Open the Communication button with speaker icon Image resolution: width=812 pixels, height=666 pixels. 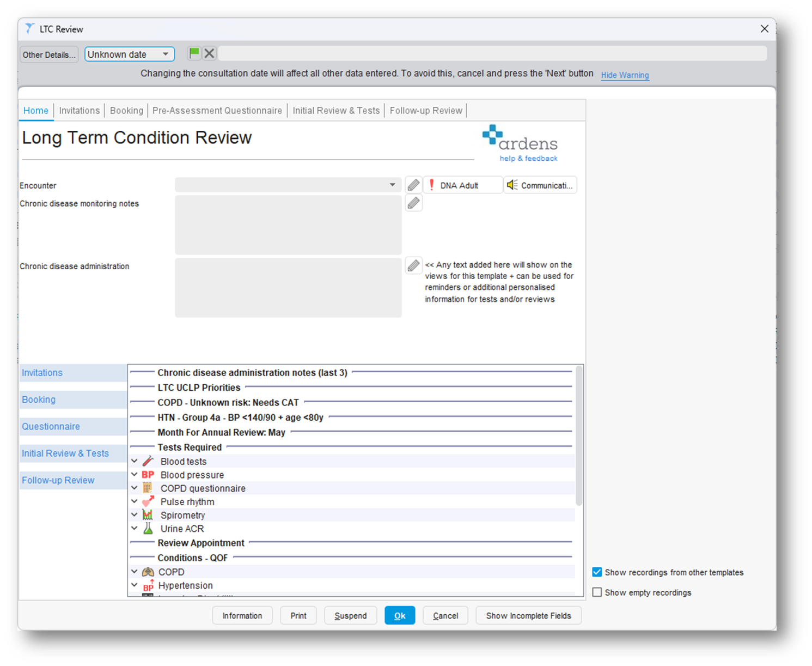pyautogui.click(x=540, y=185)
